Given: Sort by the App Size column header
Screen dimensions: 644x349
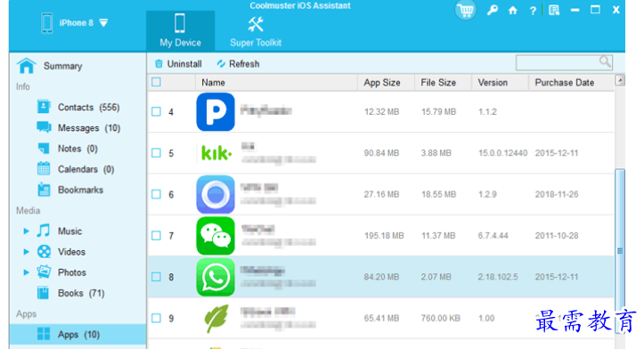Looking at the screenshot, I should 386,83.
